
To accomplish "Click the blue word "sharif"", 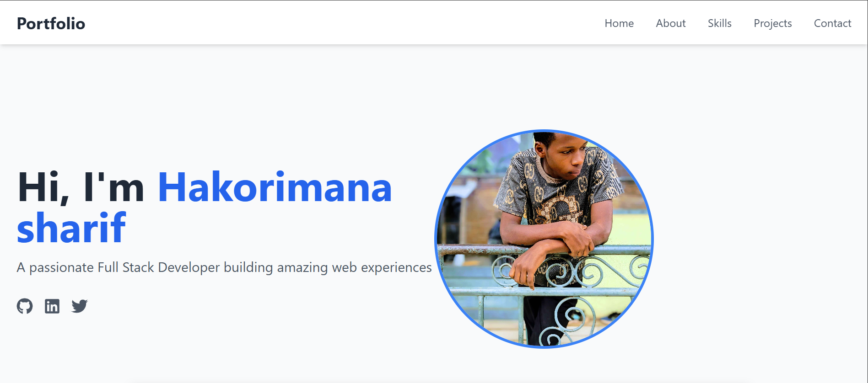I will [x=71, y=228].
